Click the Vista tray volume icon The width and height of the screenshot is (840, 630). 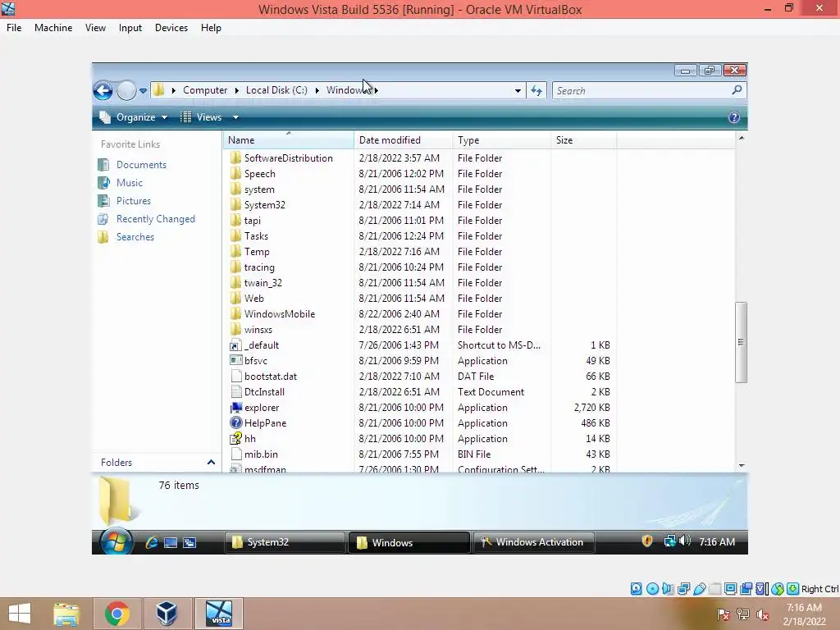685,541
